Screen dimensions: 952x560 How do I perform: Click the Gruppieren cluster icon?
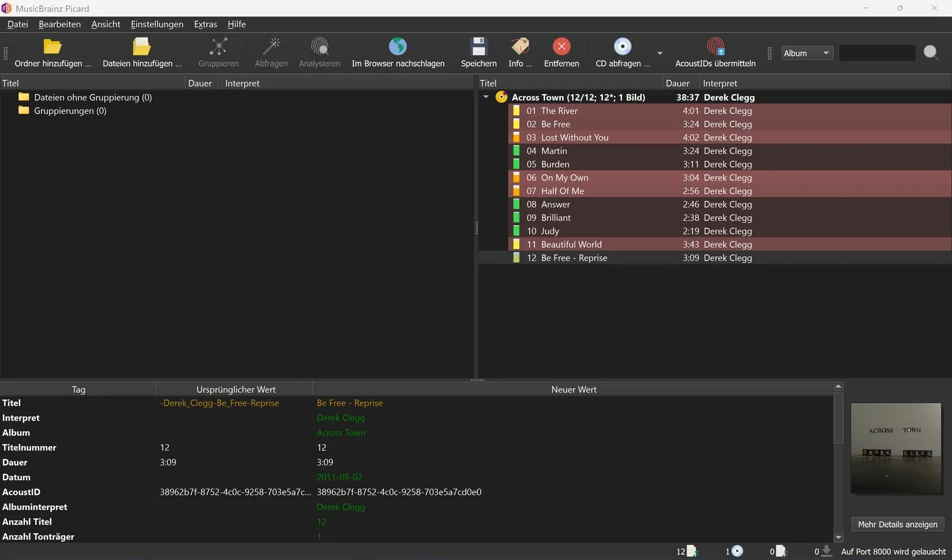click(x=218, y=46)
